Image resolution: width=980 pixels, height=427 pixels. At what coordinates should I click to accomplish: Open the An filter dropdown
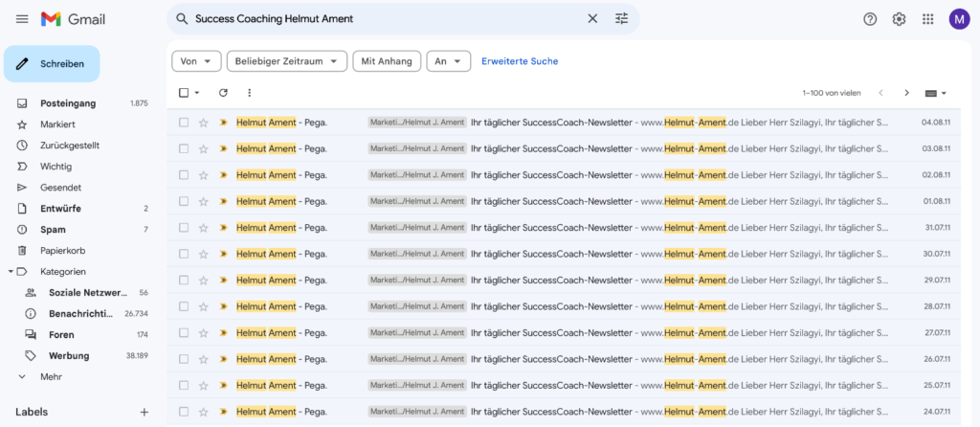click(x=448, y=61)
